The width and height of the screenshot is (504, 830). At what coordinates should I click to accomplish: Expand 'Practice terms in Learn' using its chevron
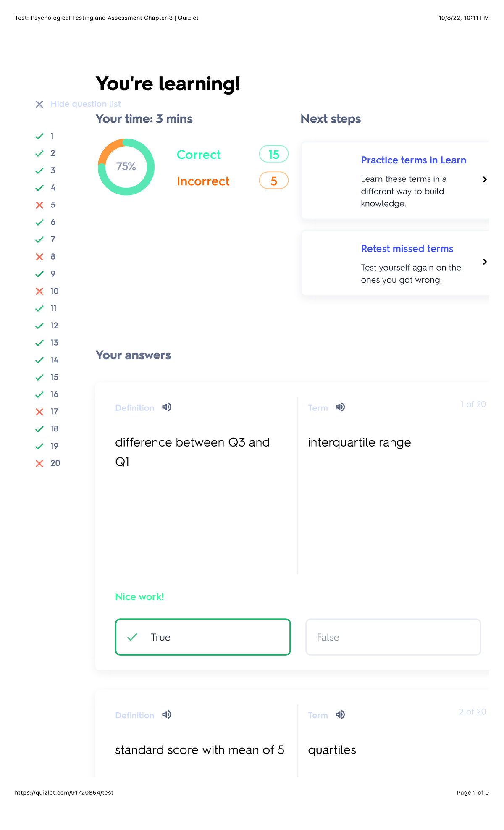(x=486, y=179)
